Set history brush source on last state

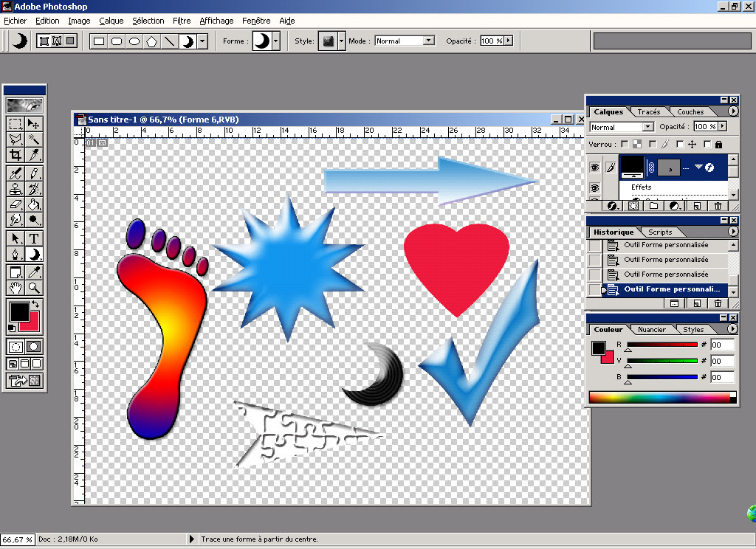594,289
